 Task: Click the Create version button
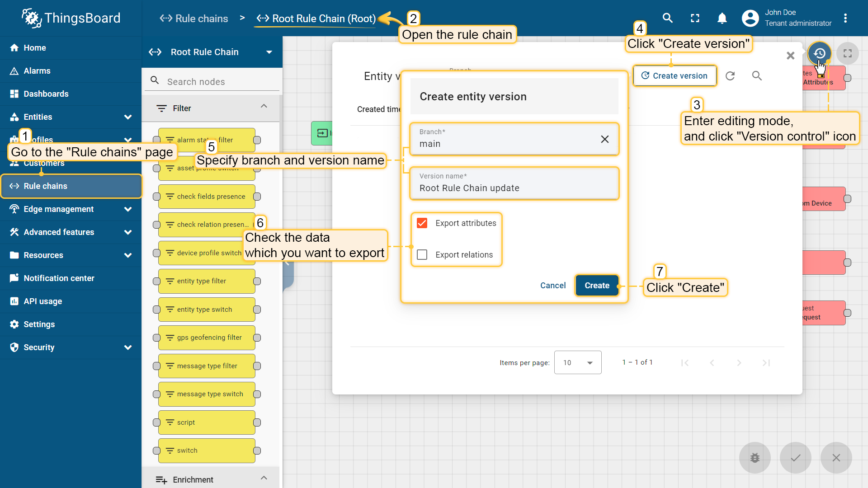(675, 76)
